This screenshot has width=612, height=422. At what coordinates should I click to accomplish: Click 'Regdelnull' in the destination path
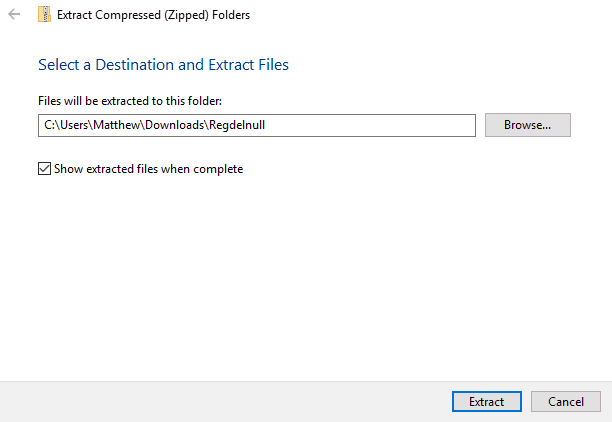(x=247, y=125)
